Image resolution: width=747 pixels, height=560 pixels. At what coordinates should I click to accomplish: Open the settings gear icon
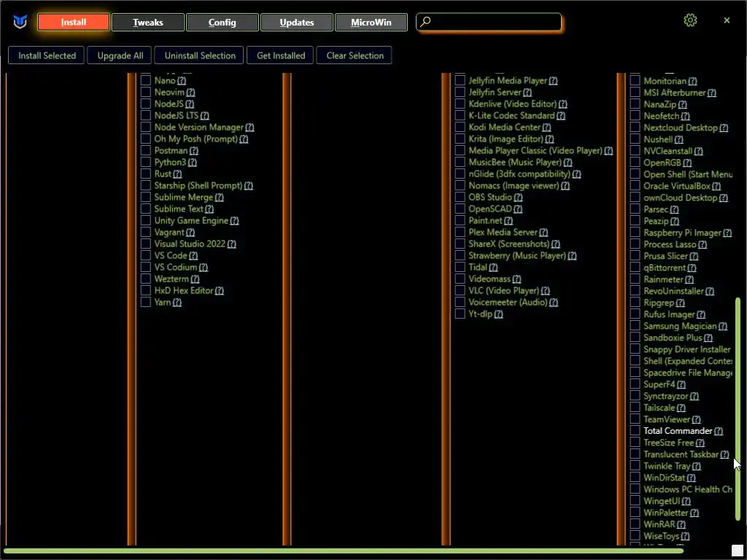pos(690,20)
